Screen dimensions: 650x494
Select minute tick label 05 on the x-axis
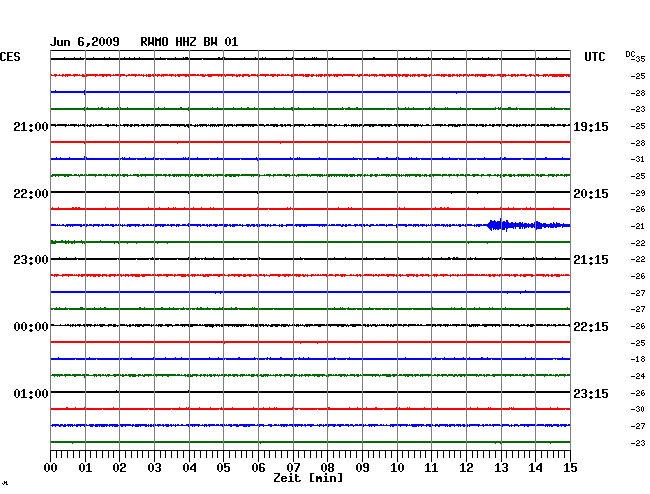coord(223,468)
